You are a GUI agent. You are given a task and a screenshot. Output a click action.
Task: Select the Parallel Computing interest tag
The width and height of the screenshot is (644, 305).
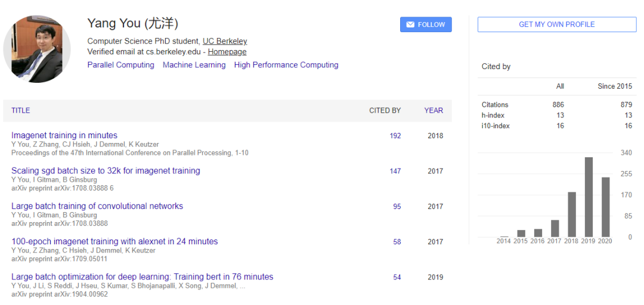pyautogui.click(x=120, y=65)
